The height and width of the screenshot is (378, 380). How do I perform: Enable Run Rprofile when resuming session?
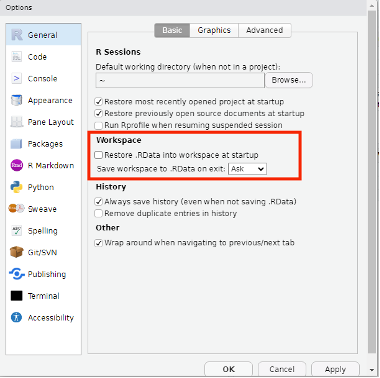[x=99, y=125]
